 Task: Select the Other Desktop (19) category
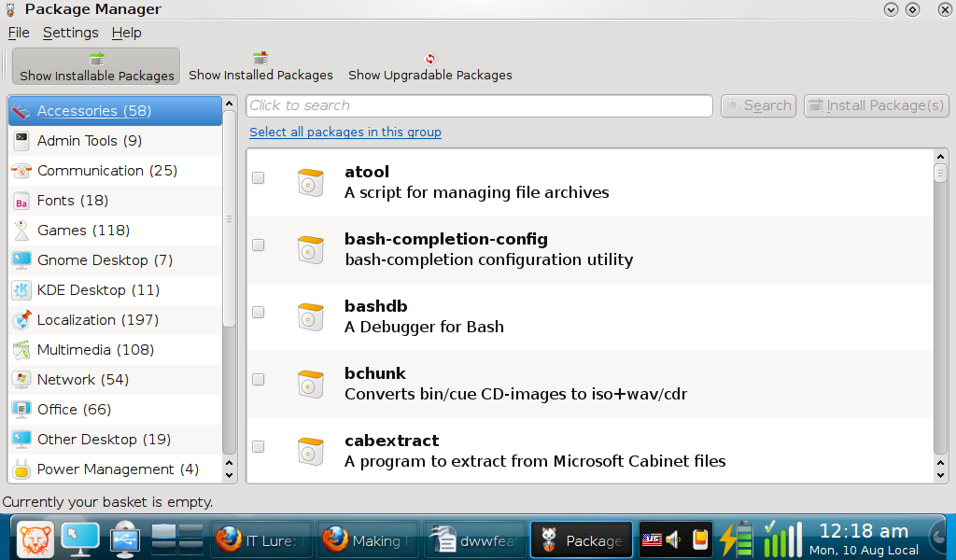click(x=115, y=440)
